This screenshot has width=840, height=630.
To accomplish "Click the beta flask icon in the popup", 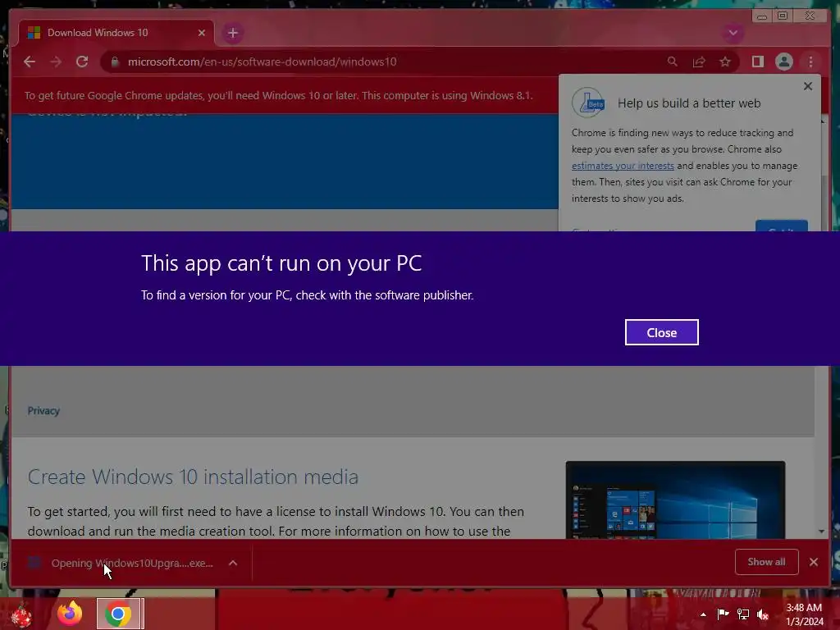I will coord(588,103).
